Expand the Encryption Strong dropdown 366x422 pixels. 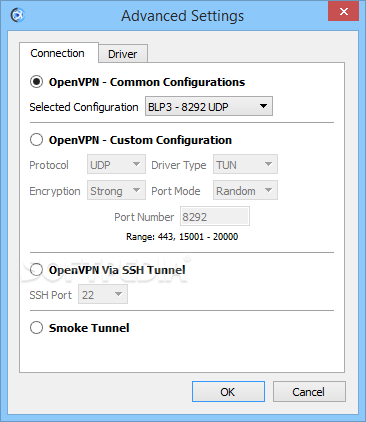pos(116,190)
